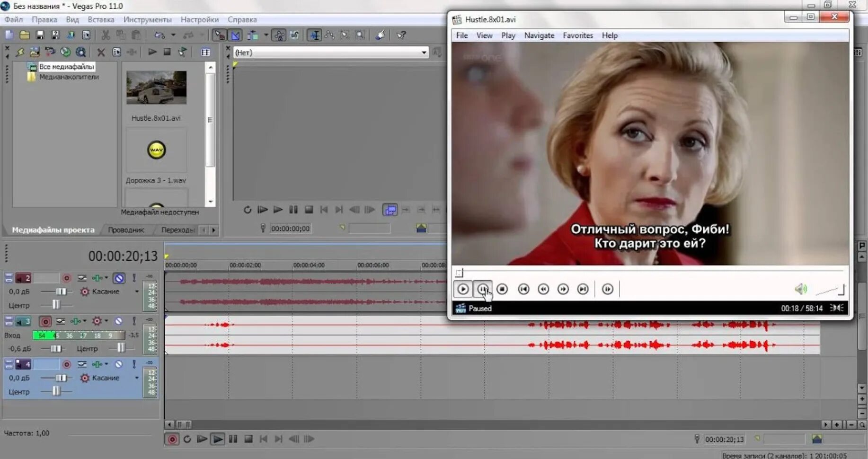Click Pause in the trimmer transport
868x459 pixels.
(x=293, y=210)
